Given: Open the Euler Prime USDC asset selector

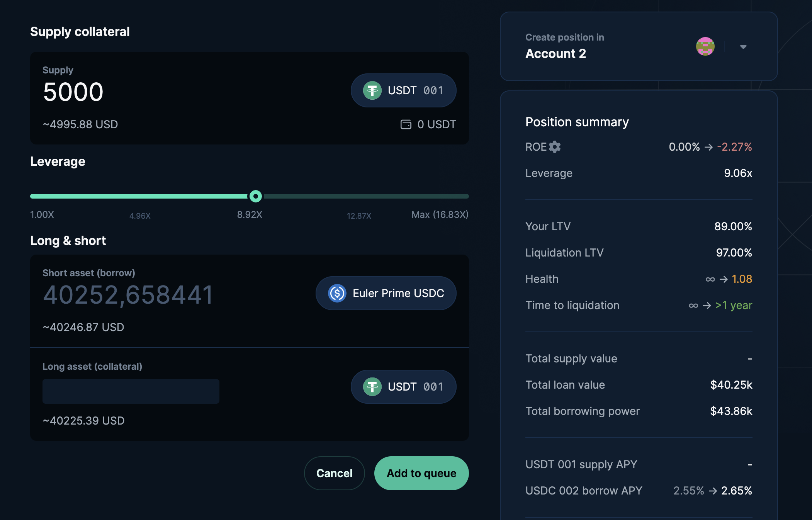Looking at the screenshot, I should click(386, 293).
